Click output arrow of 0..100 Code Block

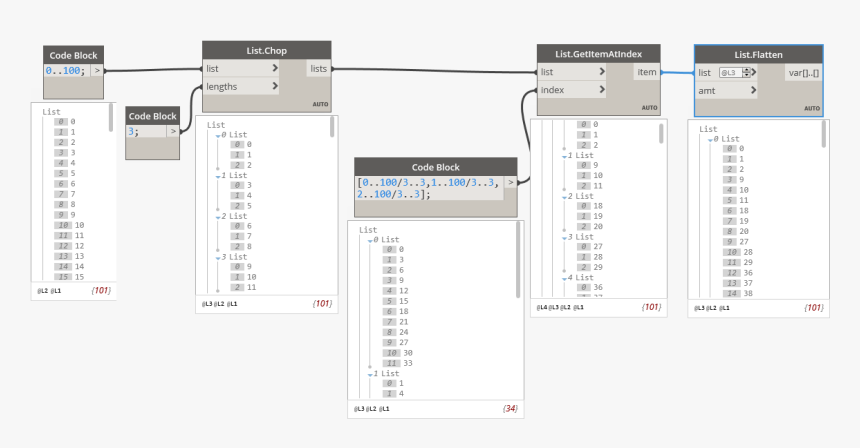97,70
